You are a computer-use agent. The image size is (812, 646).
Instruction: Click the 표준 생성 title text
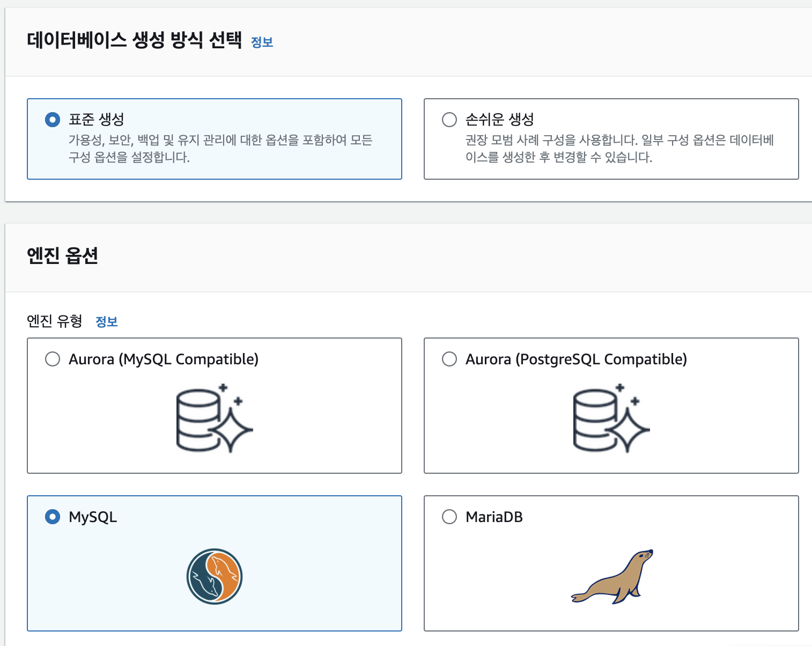pyautogui.click(x=97, y=119)
